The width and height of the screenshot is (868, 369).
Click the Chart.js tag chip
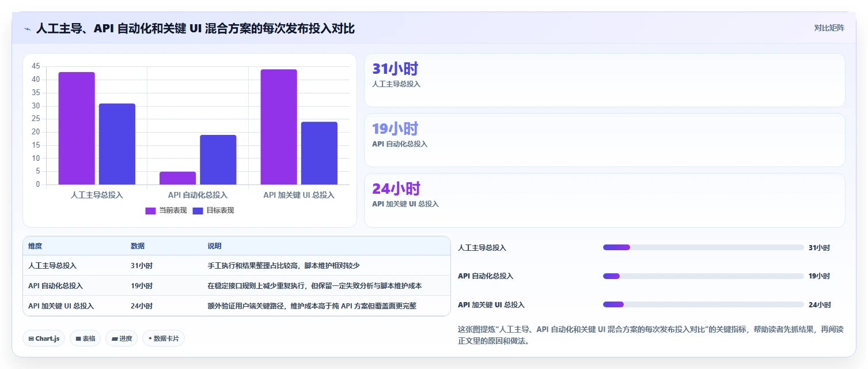[44, 338]
